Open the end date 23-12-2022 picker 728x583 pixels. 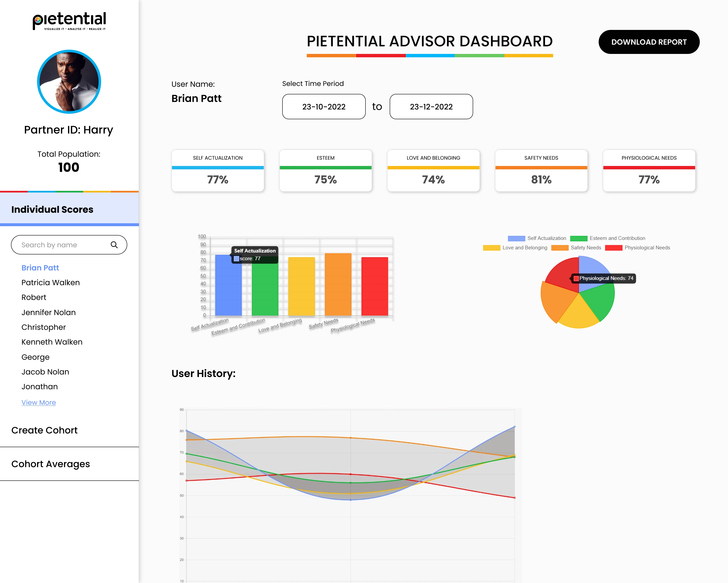[431, 107]
